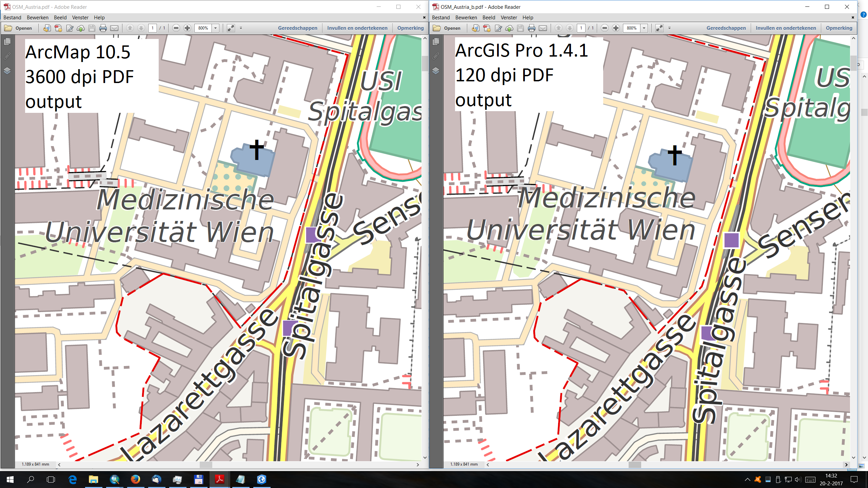Image resolution: width=868 pixels, height=488 pixels.
Task: Open Action Center notifications icon
Action: point(854,480)
